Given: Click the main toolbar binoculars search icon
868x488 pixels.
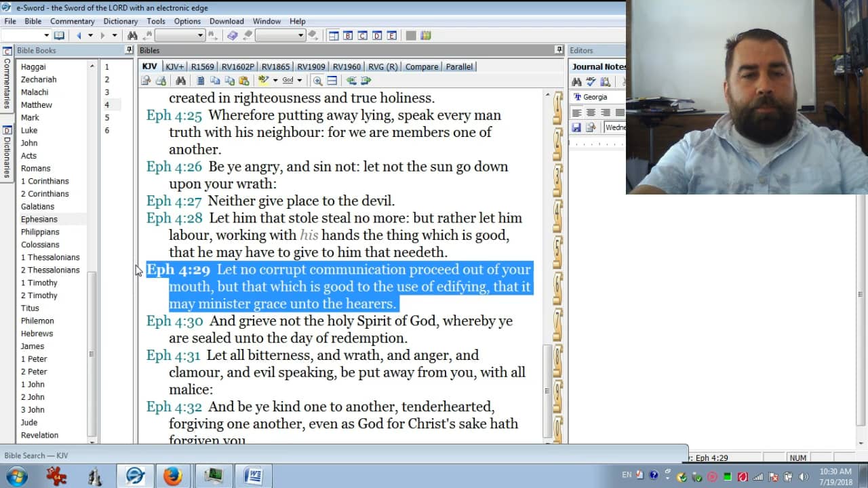Looking at the screenshot, I should 132,35.
